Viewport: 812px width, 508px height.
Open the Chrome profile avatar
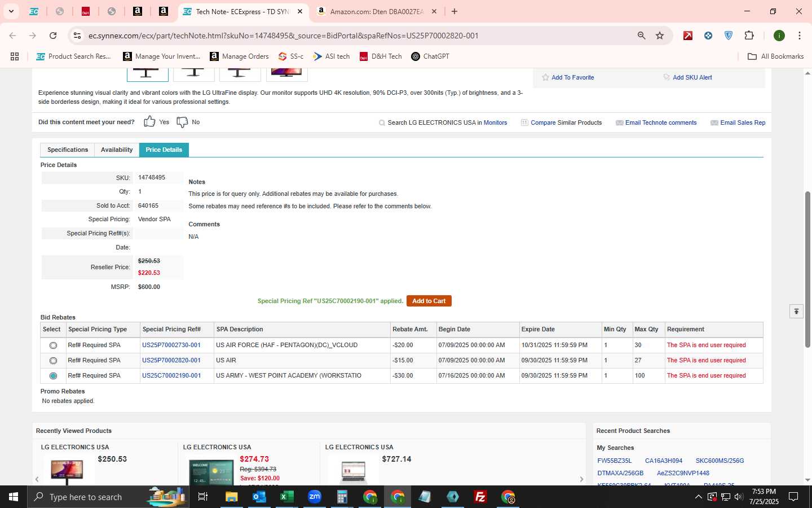click(x=779, y=36)
